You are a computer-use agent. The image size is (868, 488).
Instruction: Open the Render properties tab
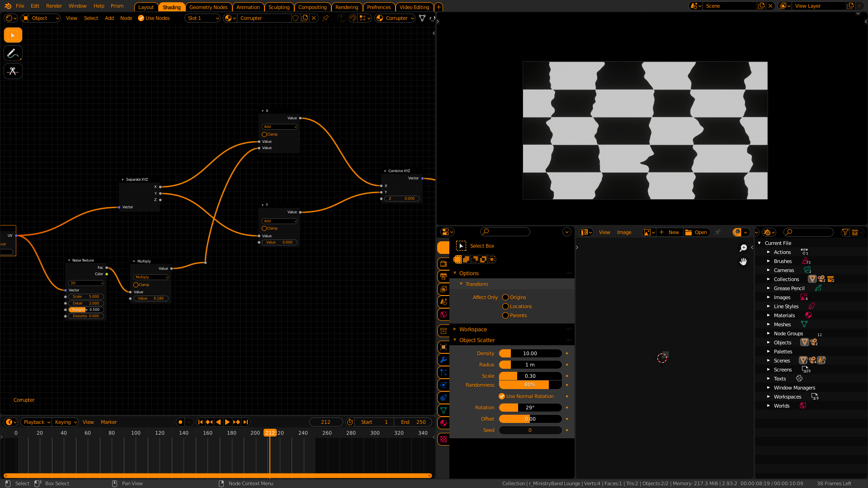(443, 264)
